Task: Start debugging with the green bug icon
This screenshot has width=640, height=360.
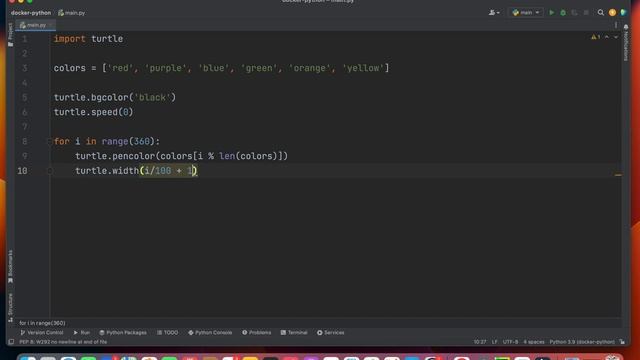Action: tap(563, 13)
